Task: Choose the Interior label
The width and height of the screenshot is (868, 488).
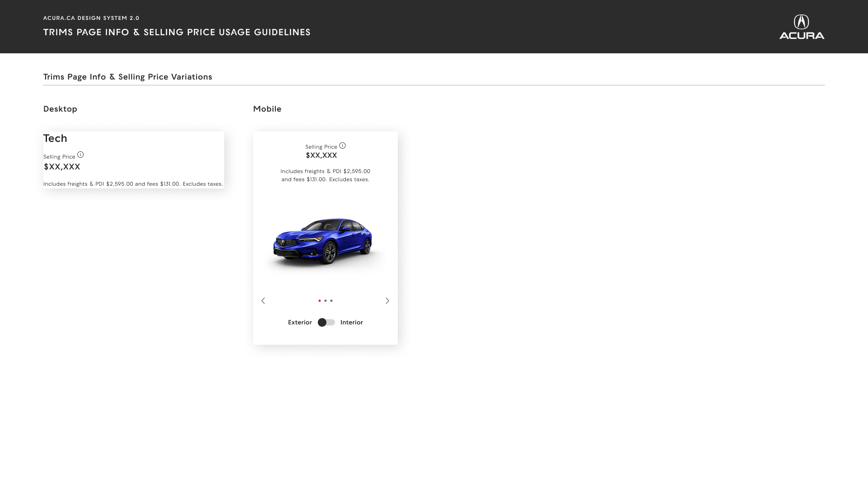Action: (x=352, y=322)
